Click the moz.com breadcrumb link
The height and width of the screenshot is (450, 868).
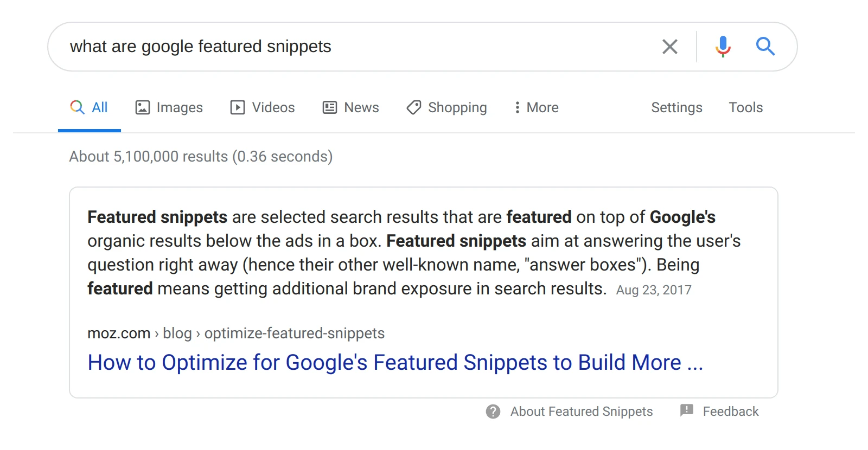coord(119,333)
